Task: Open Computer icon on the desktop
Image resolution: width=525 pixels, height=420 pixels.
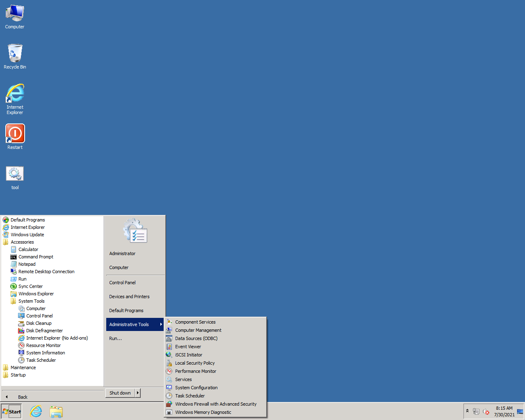Action: (15, 16)
